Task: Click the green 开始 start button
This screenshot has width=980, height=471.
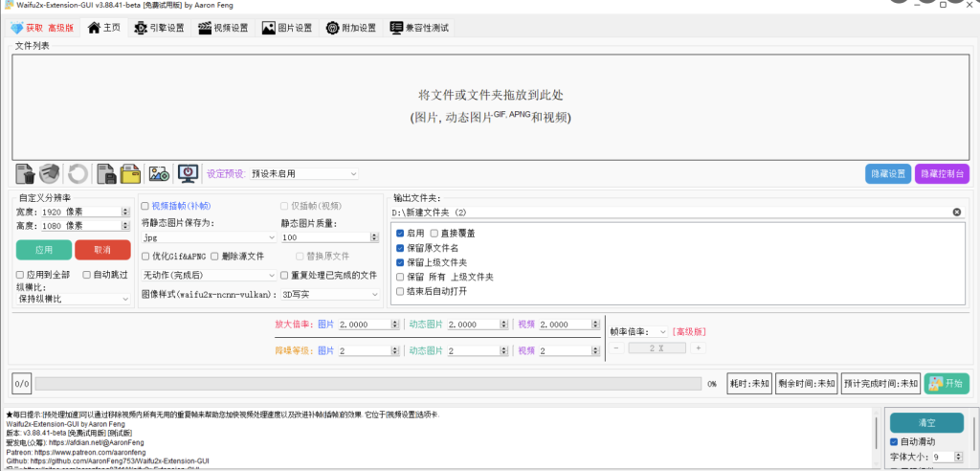Action: click(x=947, y=384)
